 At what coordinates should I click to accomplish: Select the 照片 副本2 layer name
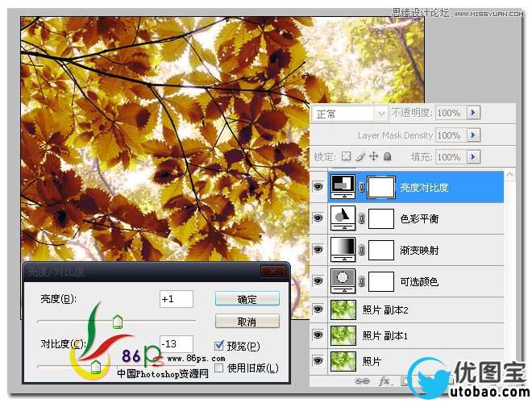tap(385, 310)
